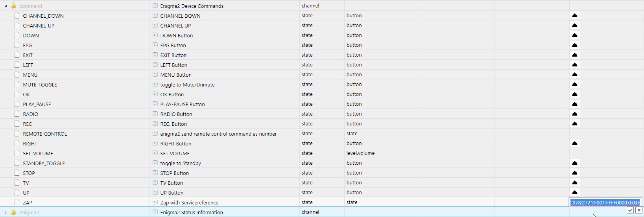
Task: Select the enigma2 folder row label
Action: (29, 212)
